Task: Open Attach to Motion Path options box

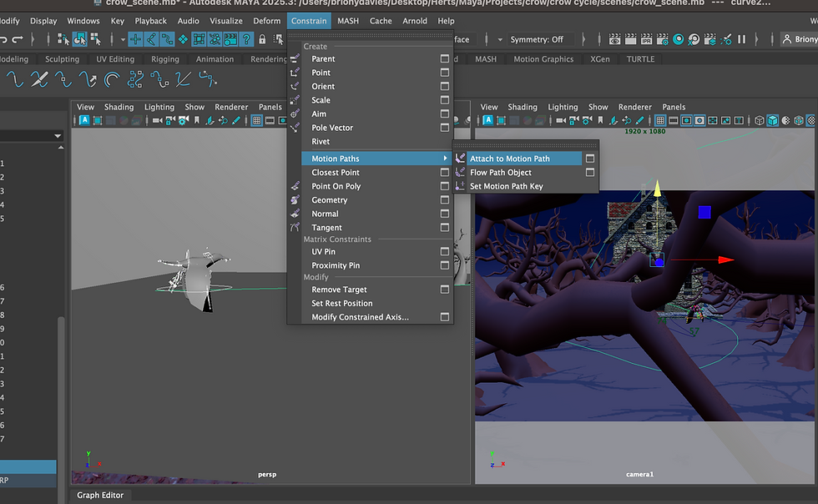Action: pyautogui.click(x=590, y=159)
